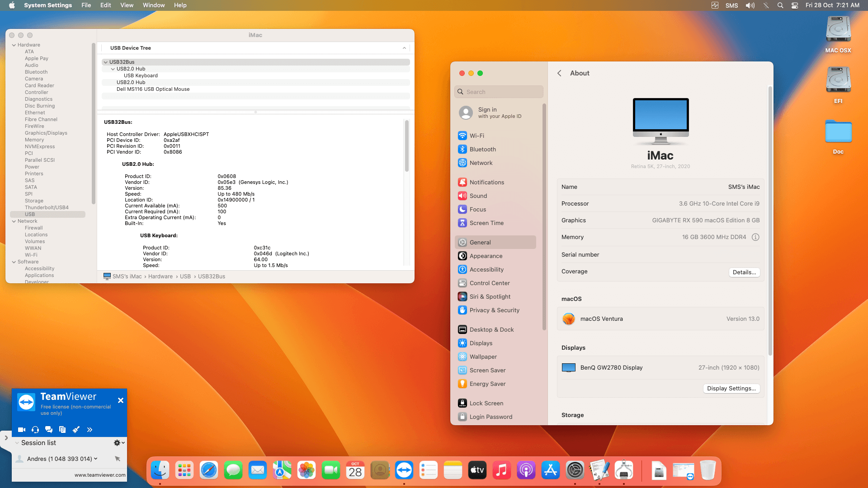Open the Session list settings gear
868x488 pixels.
click(x=117, y=443)
